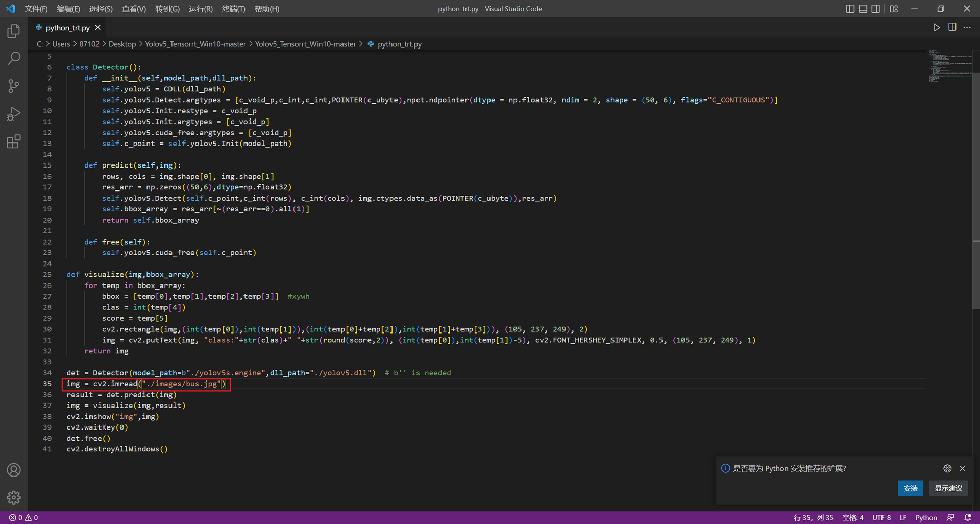This screenshot has width=980, height=524.
Task: Open the 文件(F) menu
Action: [x=36, y=9]
